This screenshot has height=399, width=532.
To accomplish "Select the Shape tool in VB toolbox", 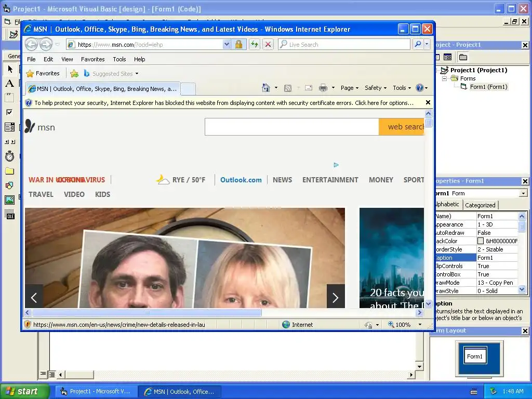I will pyautogui.click(x=9, y=185).
